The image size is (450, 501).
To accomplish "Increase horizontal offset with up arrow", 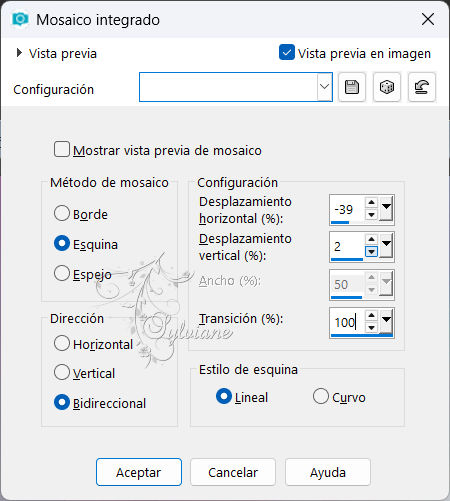I will click(371, 202).
